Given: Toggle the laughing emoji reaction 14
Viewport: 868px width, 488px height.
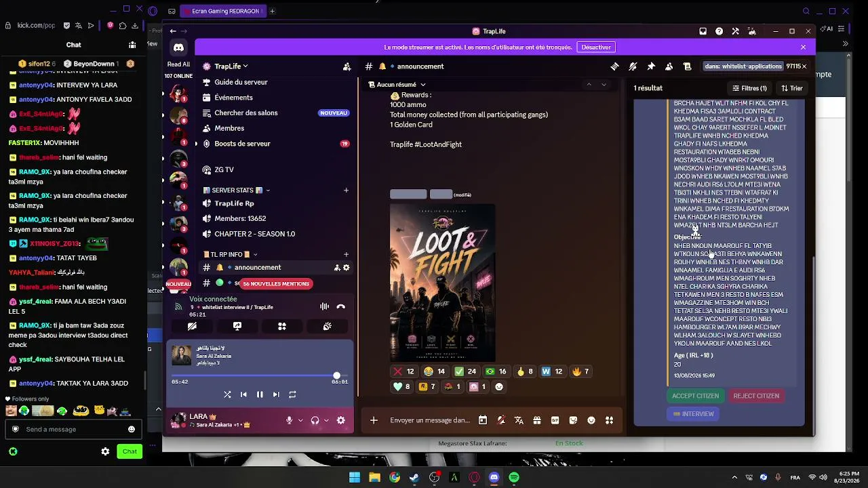Looking at the screenshot, I should (434, 371).
